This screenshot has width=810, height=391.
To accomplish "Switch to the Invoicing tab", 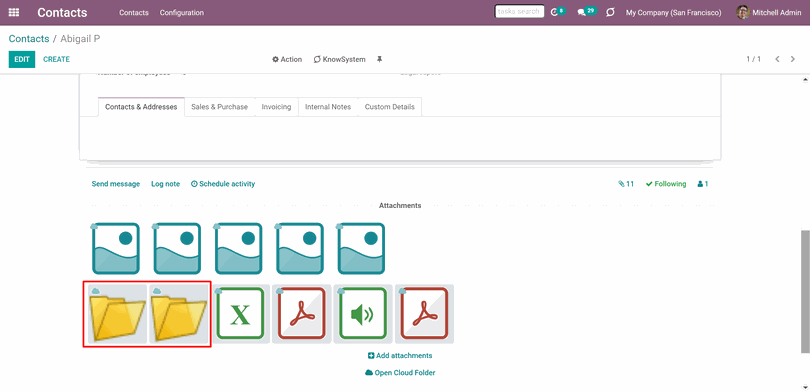I will 276,107.
